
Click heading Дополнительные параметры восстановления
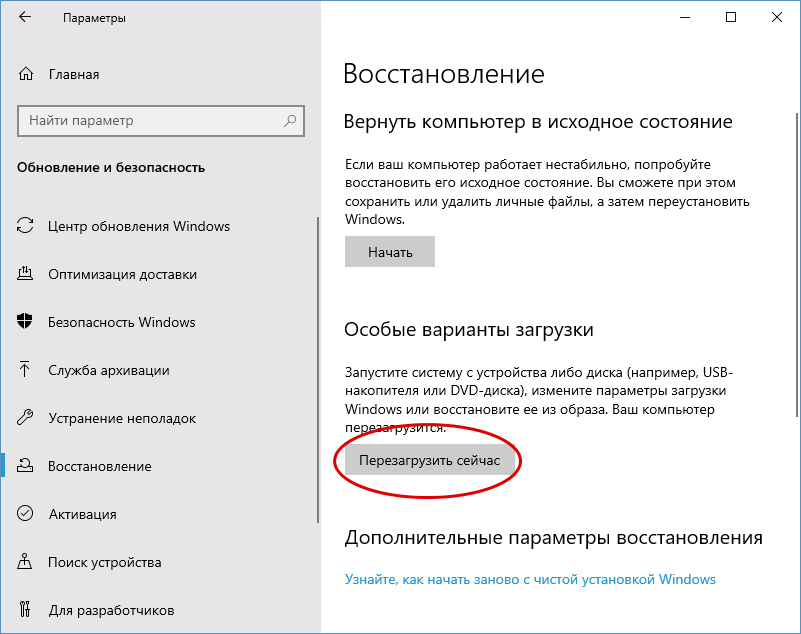click(x=553, y=538)
